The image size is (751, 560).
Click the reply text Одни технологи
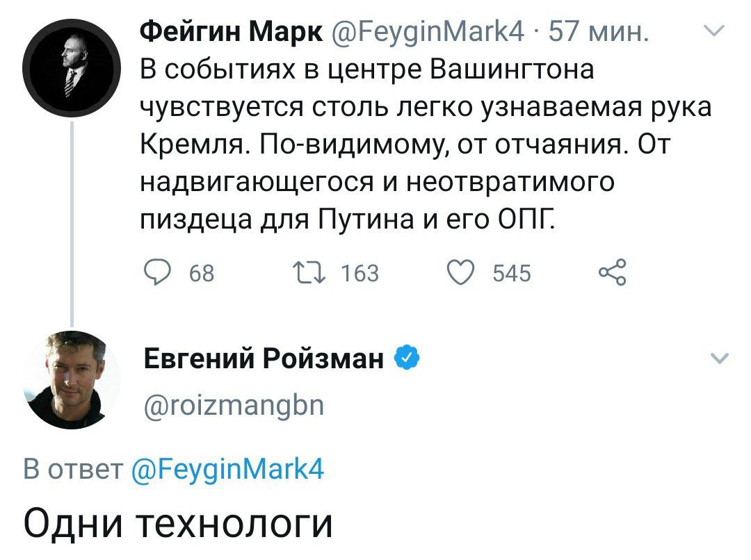coord(179,522)
